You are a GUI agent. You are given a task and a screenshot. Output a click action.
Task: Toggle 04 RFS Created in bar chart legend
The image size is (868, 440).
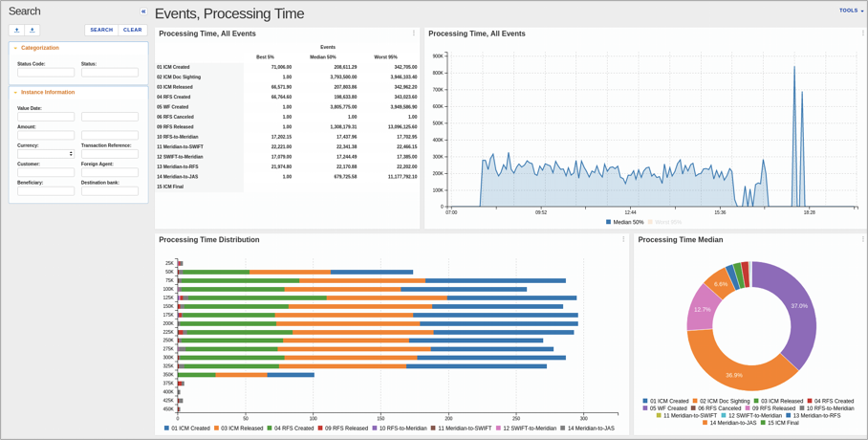(x=289, y=429)
